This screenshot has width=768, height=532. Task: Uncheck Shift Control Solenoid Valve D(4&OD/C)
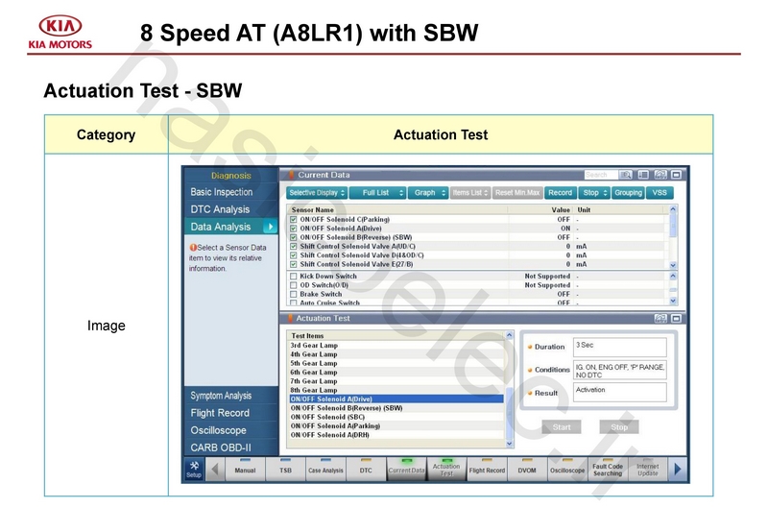tap(294, 255)
